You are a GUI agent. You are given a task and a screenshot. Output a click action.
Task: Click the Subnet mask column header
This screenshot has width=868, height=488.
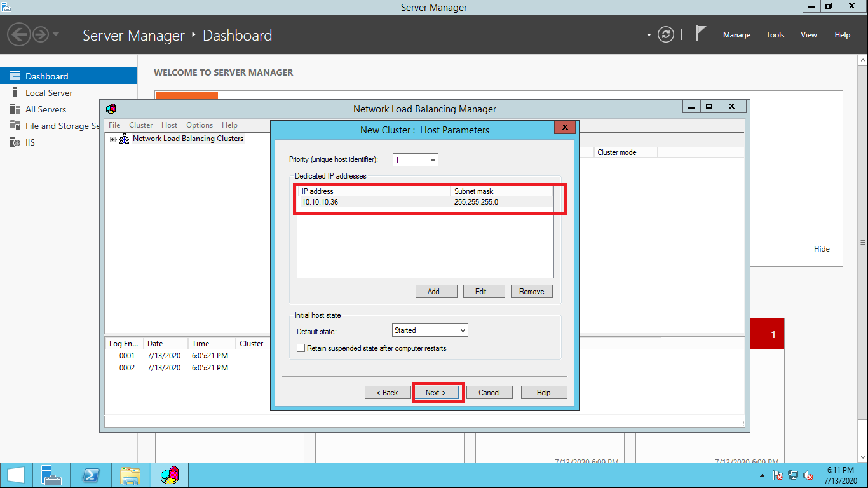coord(501,191)
